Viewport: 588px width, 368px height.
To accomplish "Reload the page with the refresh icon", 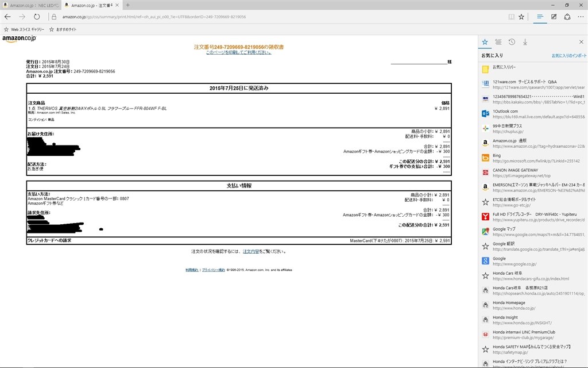I will (x=37, y=17).
